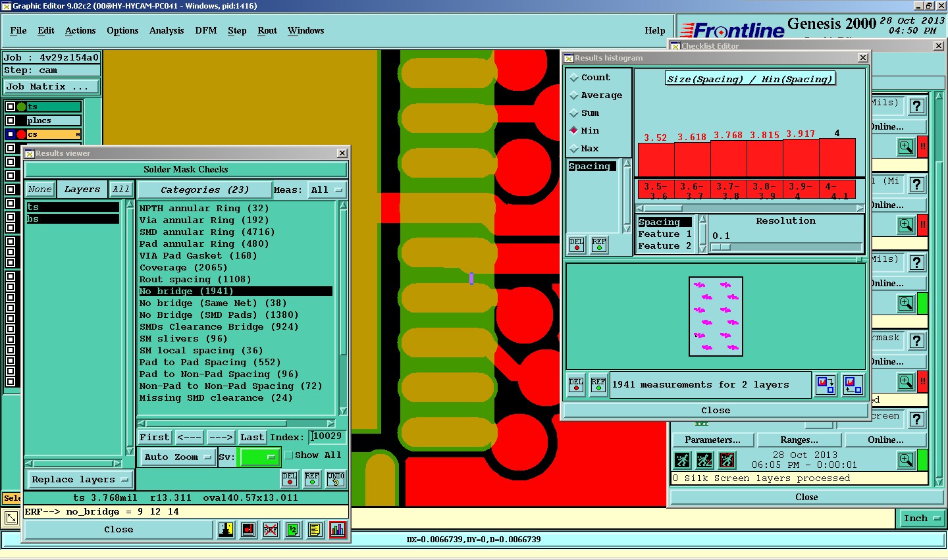Click Ranges... button in Checklist Editor

pos(799,440)
